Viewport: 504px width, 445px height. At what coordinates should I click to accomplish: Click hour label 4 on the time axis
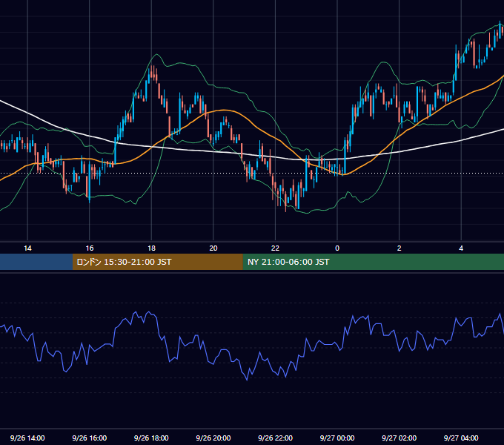pos(461,248)
